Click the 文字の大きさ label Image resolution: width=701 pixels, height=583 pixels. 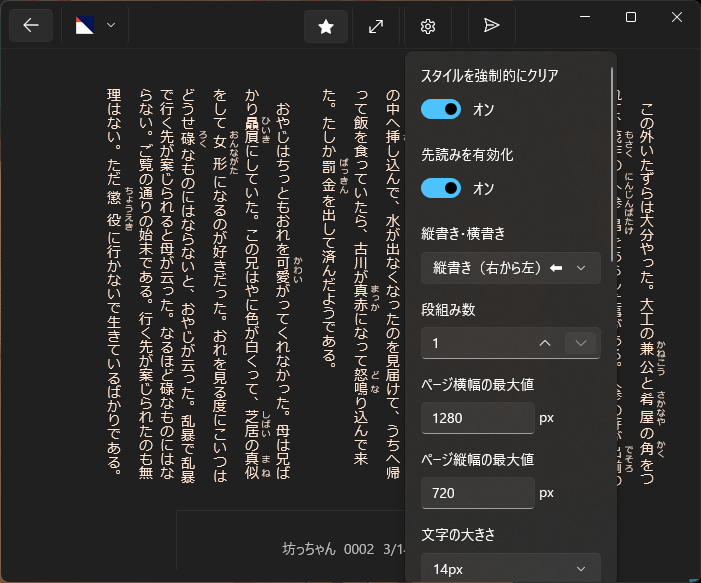[x=458, y=534]
